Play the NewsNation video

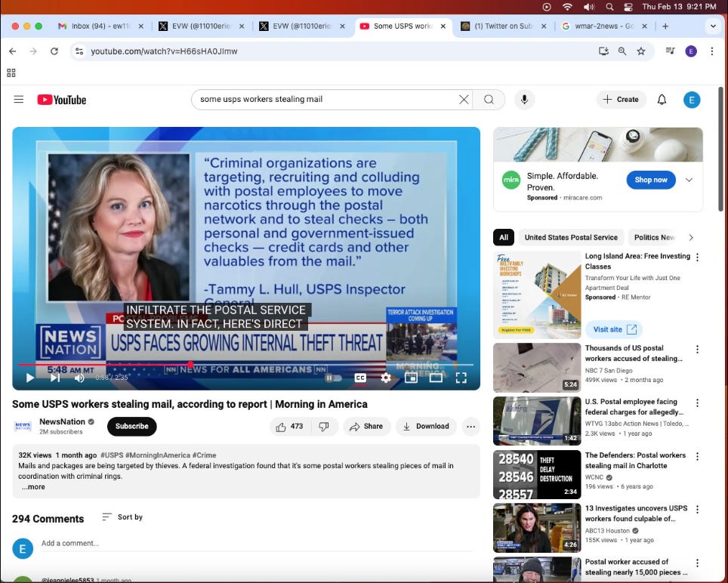(30, 378)
